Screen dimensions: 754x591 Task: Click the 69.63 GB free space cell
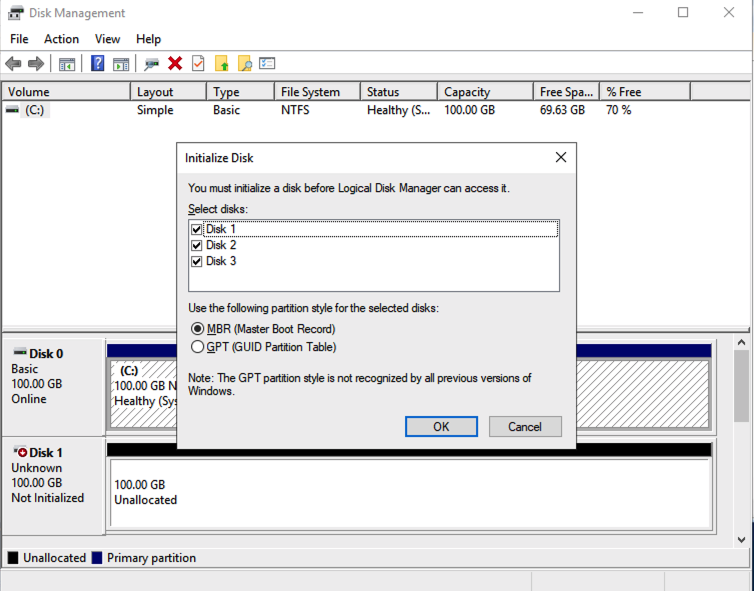click(x=562, y=110)
